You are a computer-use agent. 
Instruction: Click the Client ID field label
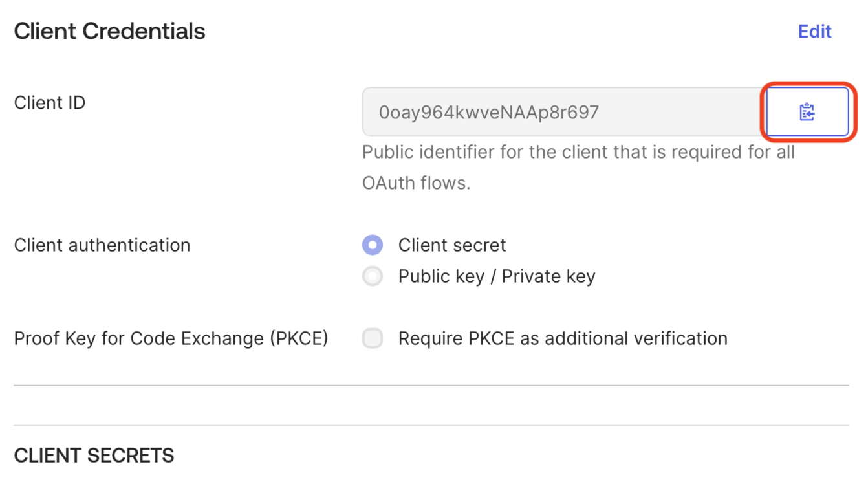tap(49, 102)
